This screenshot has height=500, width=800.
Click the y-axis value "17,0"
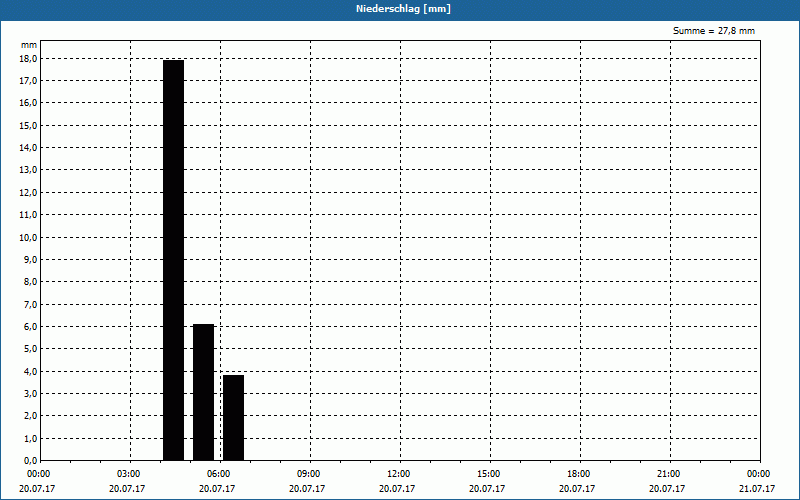29,81
